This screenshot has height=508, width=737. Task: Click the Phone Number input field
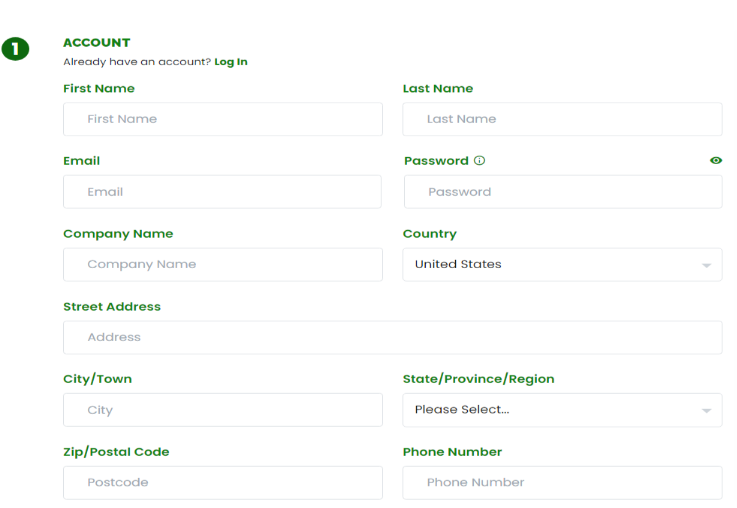(562, 483)
